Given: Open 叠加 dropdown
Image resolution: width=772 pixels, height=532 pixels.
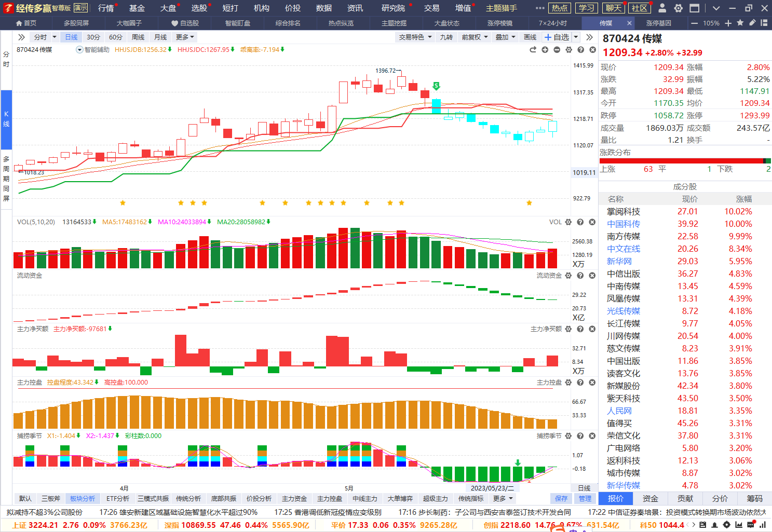Looking at the screenshot, I should (505, 37).
